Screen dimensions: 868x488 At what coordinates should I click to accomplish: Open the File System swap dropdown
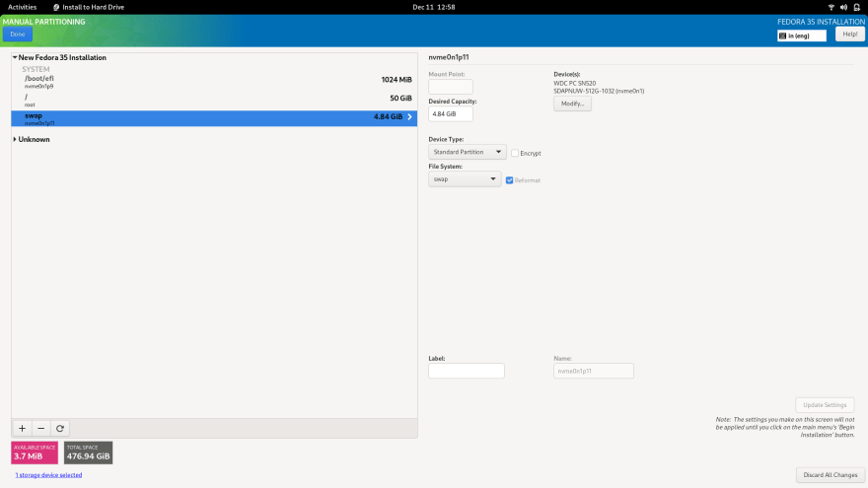[x=465, y=179]
